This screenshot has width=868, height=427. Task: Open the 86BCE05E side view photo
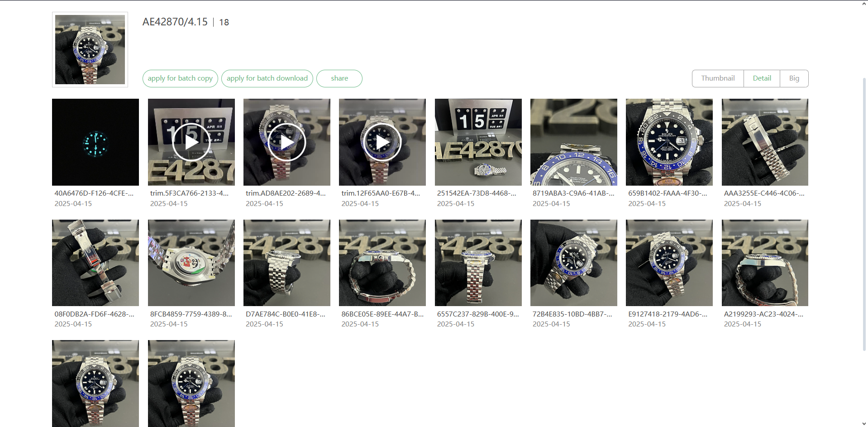382,263
